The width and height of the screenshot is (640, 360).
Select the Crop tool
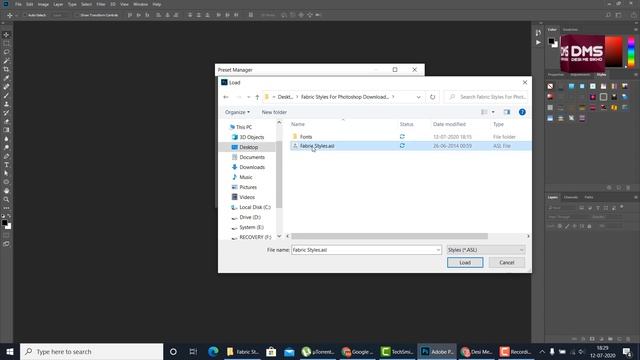coord(6,69)
